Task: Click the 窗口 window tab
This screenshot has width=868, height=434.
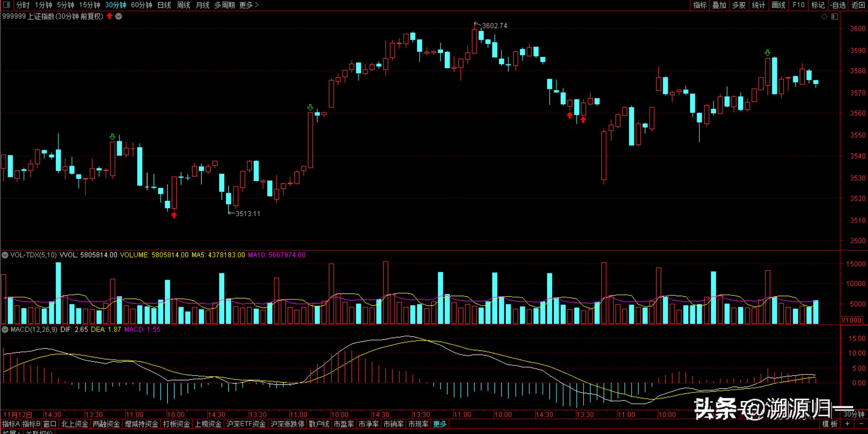Action: coord(50,424)
